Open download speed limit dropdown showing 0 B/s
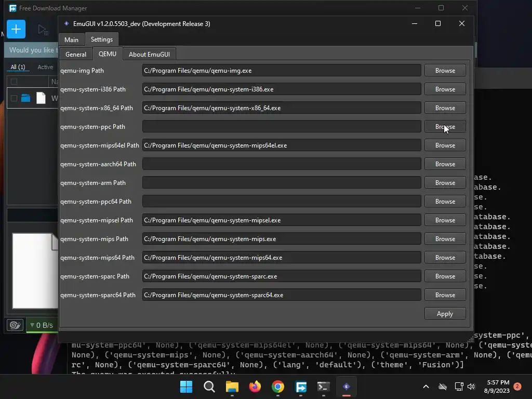 (x=42, y=325)
